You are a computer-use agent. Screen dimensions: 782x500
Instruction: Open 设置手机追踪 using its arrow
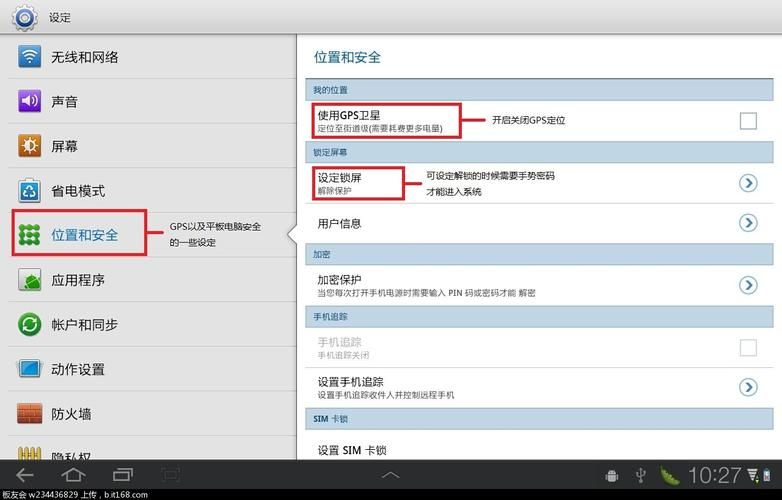coord(748,387)
